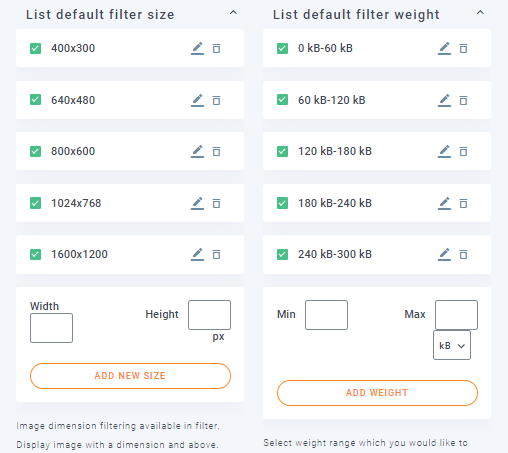Edit the 120 kB-180 kB weight range
Screen dimensions: 508x453
pyautogui.click(x=444, y=151)
